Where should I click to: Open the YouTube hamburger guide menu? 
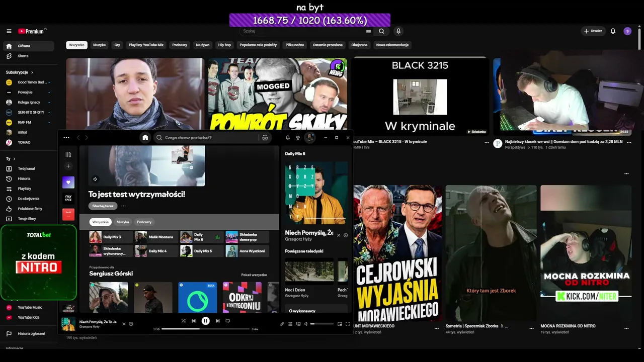9,31
